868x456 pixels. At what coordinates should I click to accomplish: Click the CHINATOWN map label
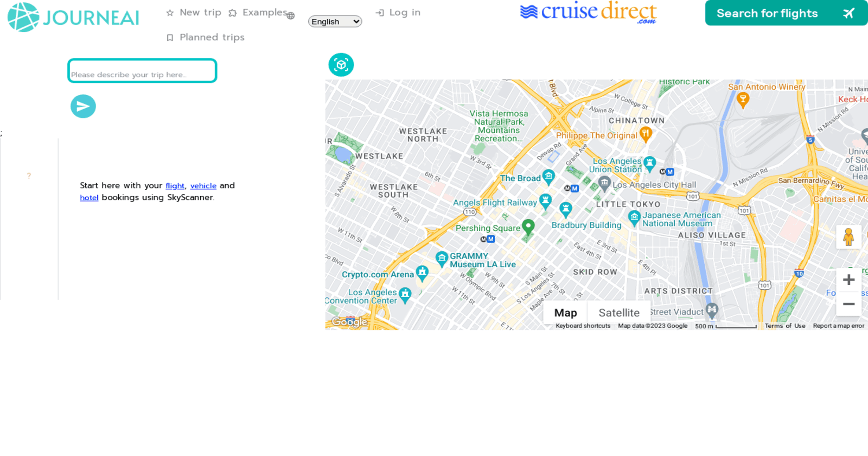tap(636, 121)
